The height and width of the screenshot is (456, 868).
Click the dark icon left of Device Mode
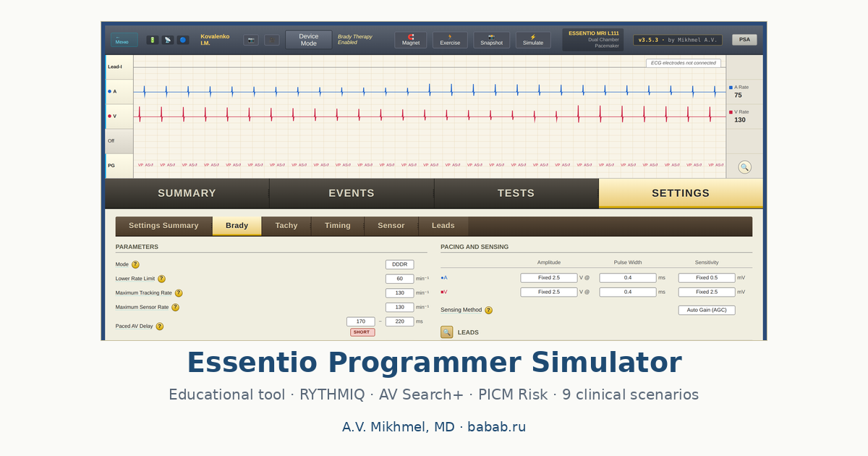272,40
